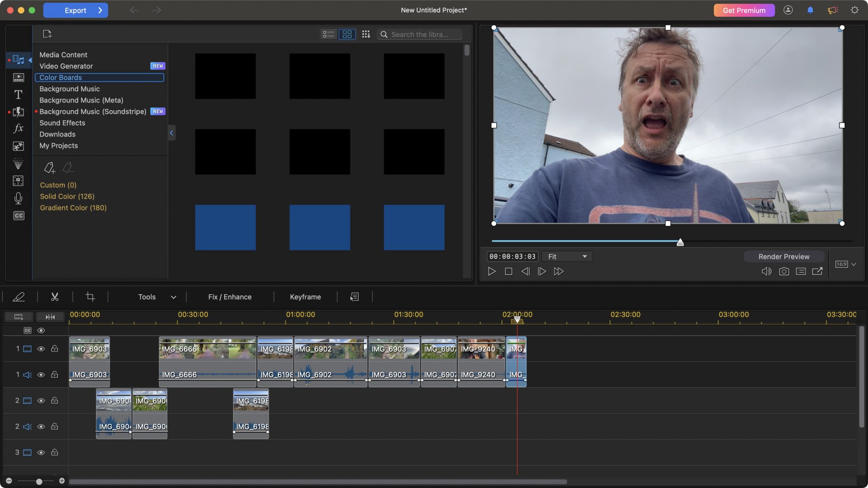The height and width of the screenshot is (488, 868).
Task: Open the Title room text icon
Action: point(18,95)
